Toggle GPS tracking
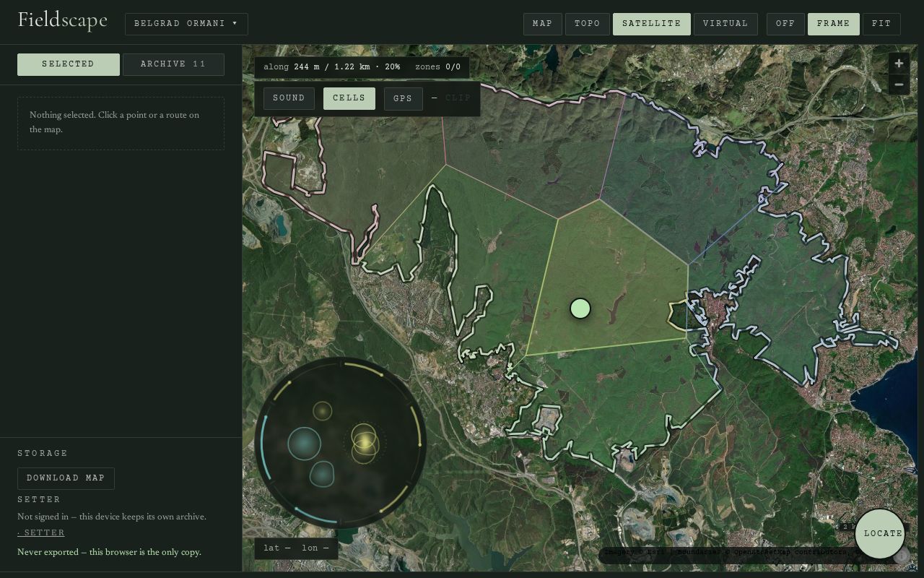This screenshot has width=924, height=578. tap(403, 98)
